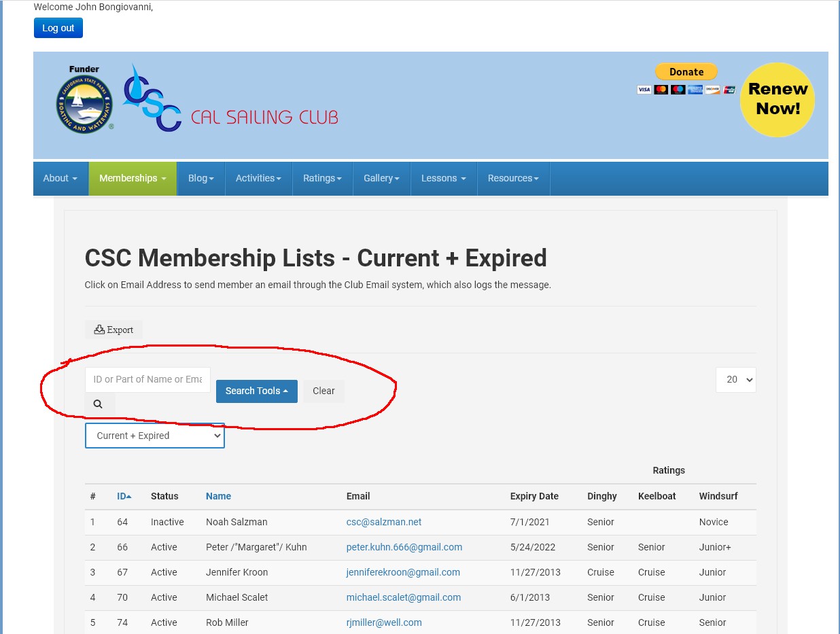Click the name Rob Miller
The height and width of the screenshot is (634, 840).
[x=227, y=622]
